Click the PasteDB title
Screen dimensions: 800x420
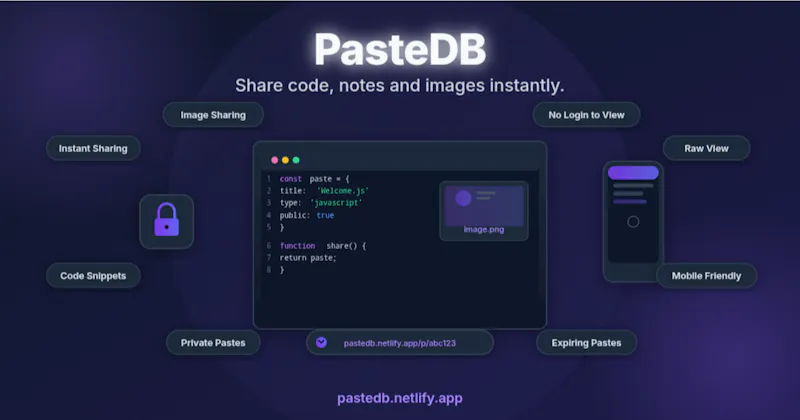(x=400, y=50)
